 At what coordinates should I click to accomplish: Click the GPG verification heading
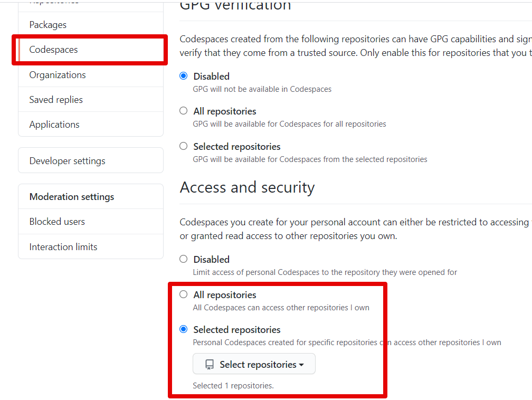click(235, 5)
